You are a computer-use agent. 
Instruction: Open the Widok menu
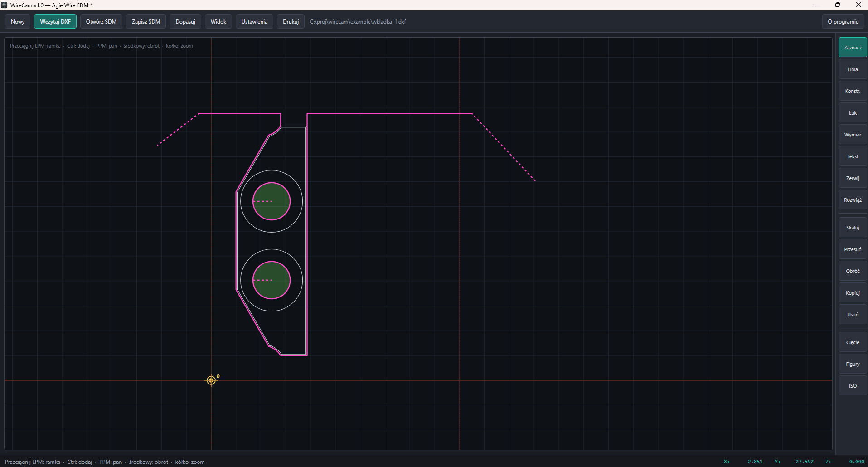coord(218,22)
